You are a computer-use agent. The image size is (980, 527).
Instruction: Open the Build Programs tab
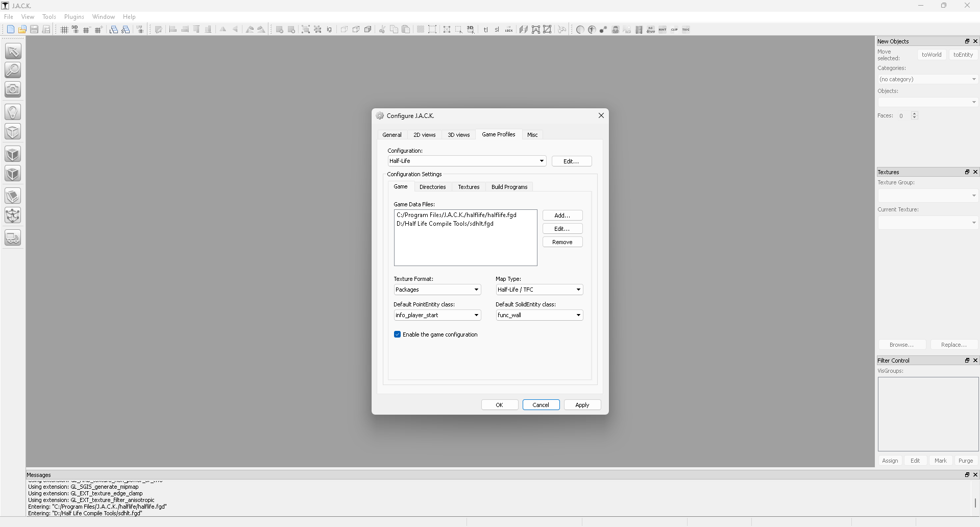pos(509,187)
